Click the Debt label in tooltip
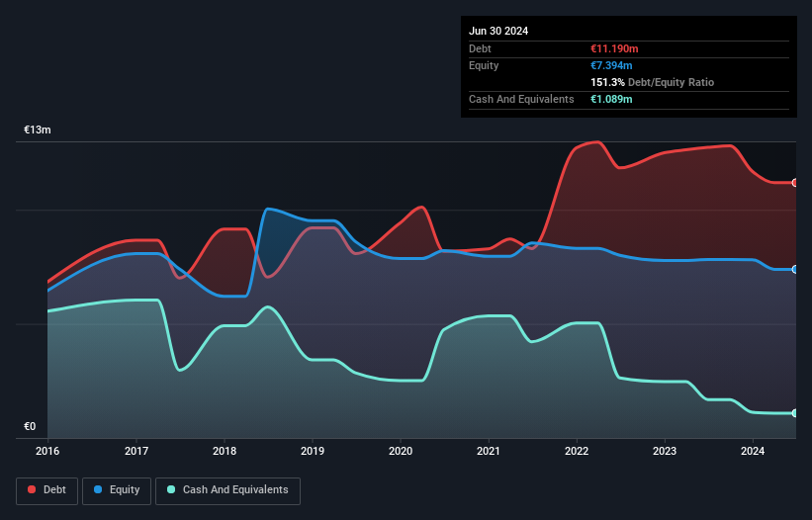The image size is (812, 520). pos(480,48)
